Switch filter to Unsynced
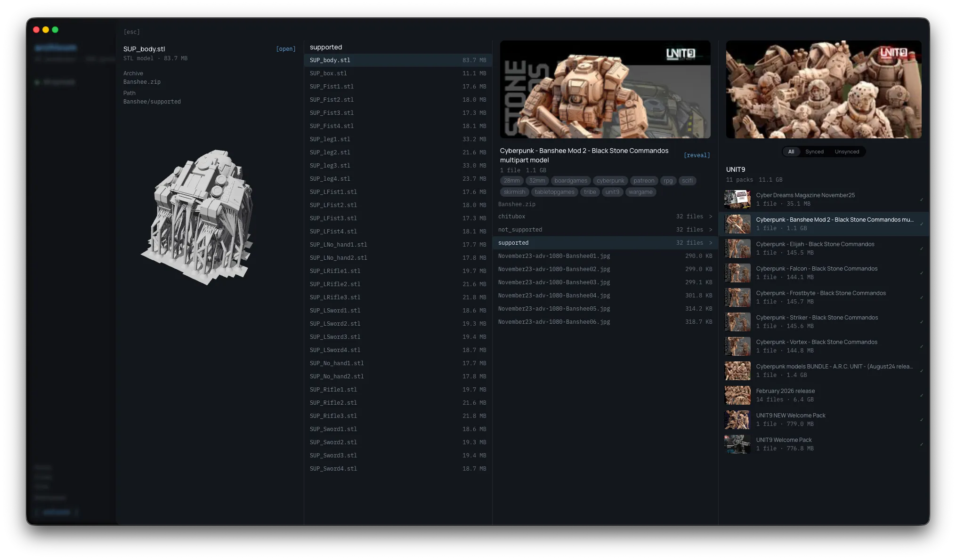The width and height of the screenshot is (956, 560). click(x=847, y=152)
